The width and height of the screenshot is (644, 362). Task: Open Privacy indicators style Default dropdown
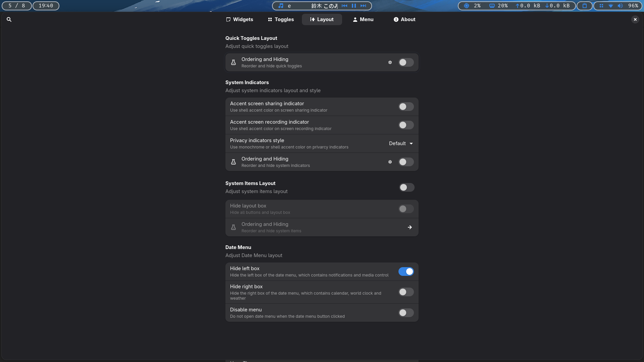[x=401, y=143]
